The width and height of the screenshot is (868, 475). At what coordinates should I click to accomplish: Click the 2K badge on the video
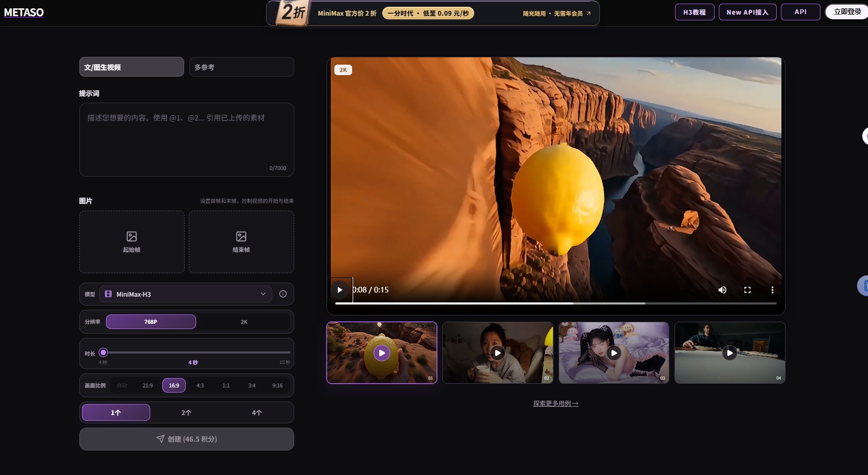pyautogui.click(x=343, y=70)
